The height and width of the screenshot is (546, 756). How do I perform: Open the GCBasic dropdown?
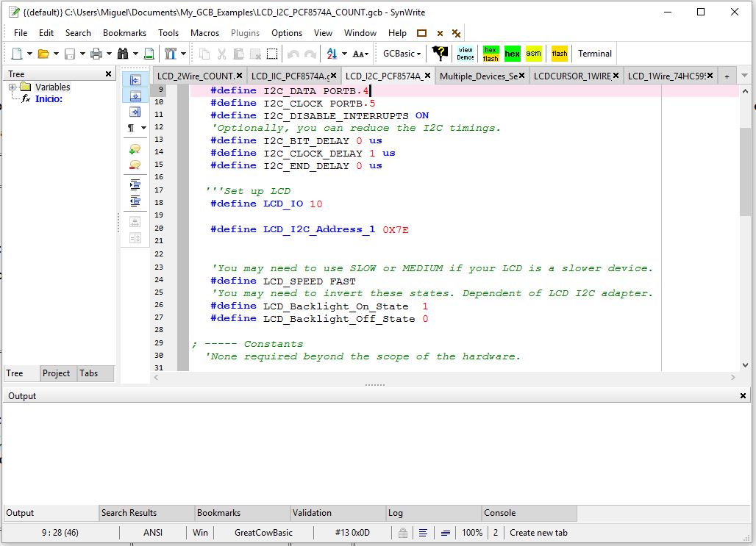coord(402,54)
